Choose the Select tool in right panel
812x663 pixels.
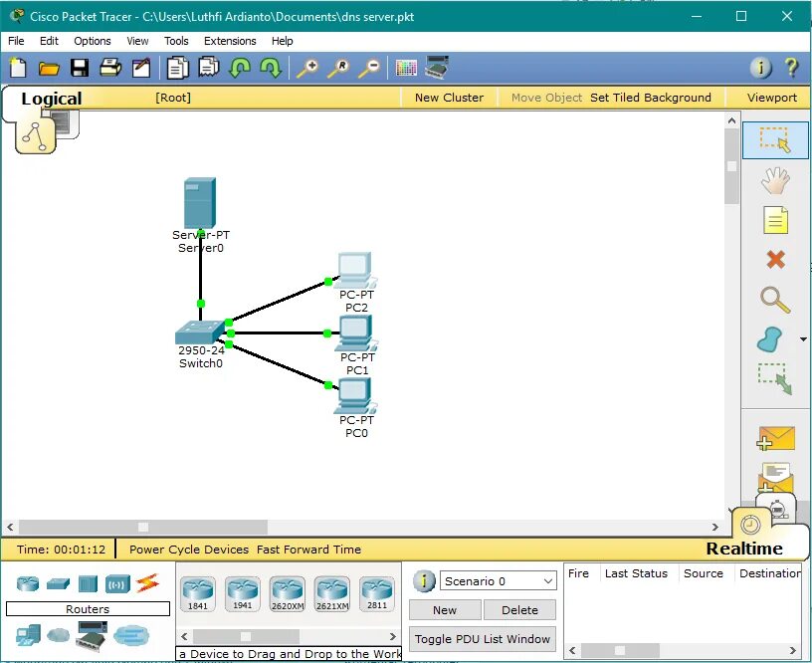pos(775,140)
